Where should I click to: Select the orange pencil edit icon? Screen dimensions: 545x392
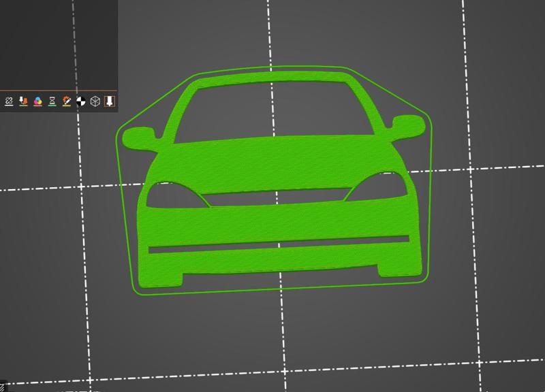[66, 101]
